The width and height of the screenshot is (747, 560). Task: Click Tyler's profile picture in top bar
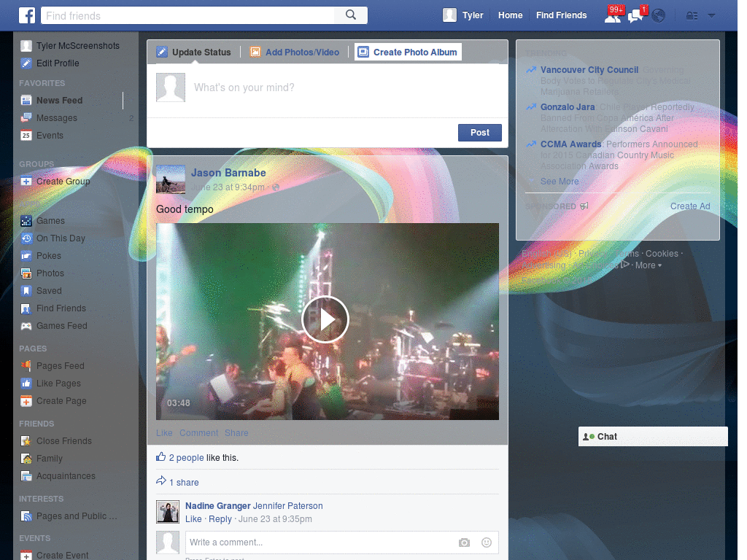click(449, 15)
